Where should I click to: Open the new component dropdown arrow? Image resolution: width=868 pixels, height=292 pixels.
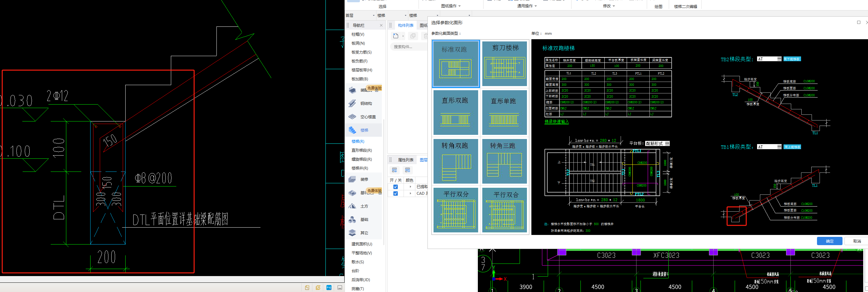pyautogui.click(x=403, y=36)
